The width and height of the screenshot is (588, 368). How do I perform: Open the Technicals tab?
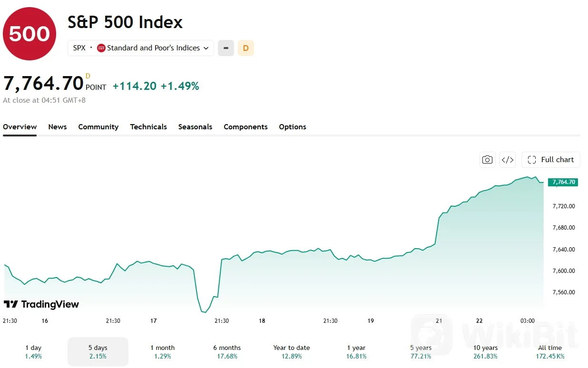148,127
